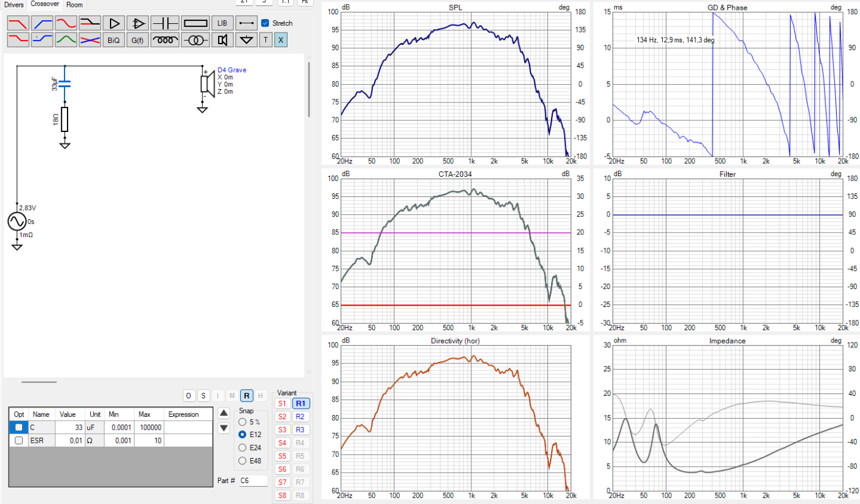
Task: Select the 5 % snap option
Action: [x=241, y=422]
